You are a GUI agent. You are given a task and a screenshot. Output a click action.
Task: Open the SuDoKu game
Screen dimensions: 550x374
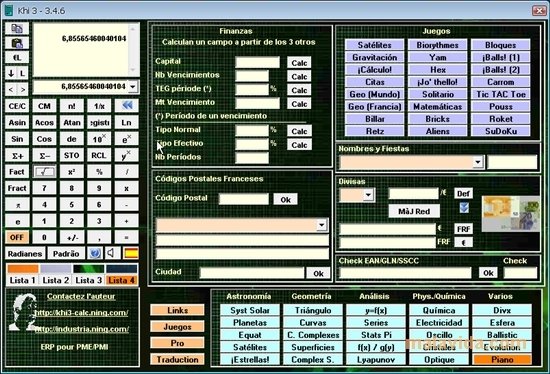point(501,131)
